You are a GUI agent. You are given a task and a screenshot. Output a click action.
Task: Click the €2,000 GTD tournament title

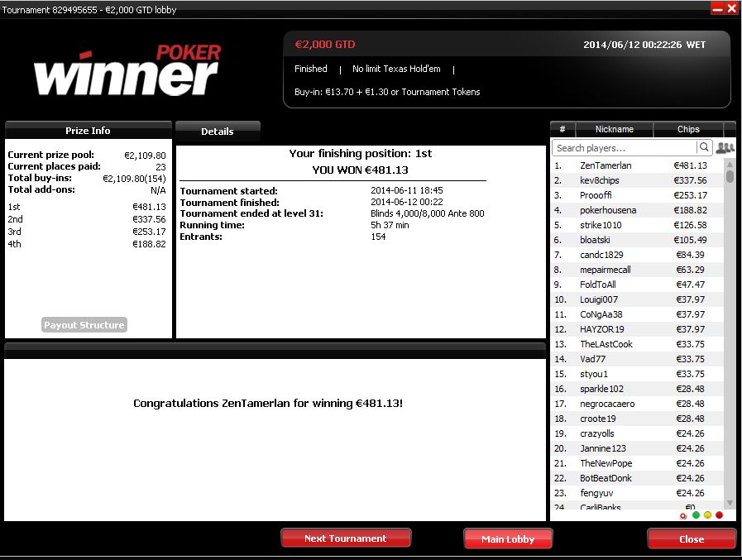pos(325,45)
